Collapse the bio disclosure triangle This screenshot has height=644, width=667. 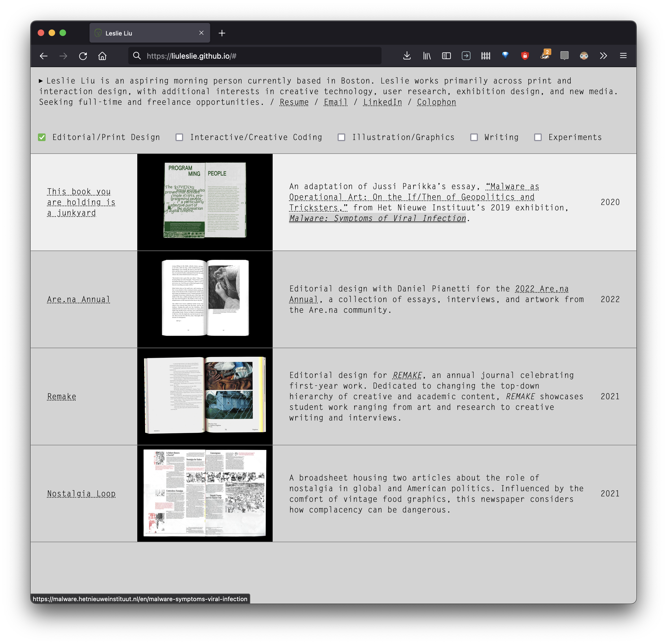pos(41,81)
